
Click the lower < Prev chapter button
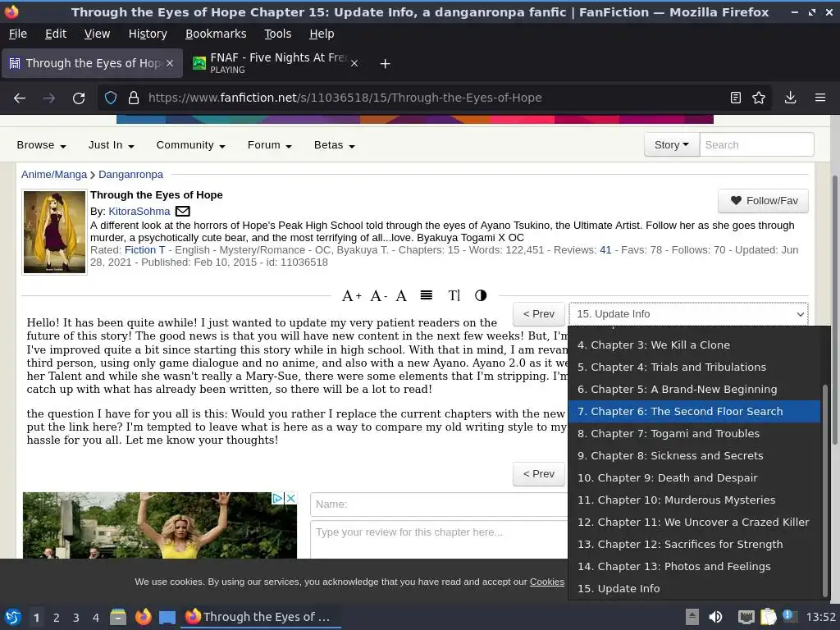coord(538,474)
